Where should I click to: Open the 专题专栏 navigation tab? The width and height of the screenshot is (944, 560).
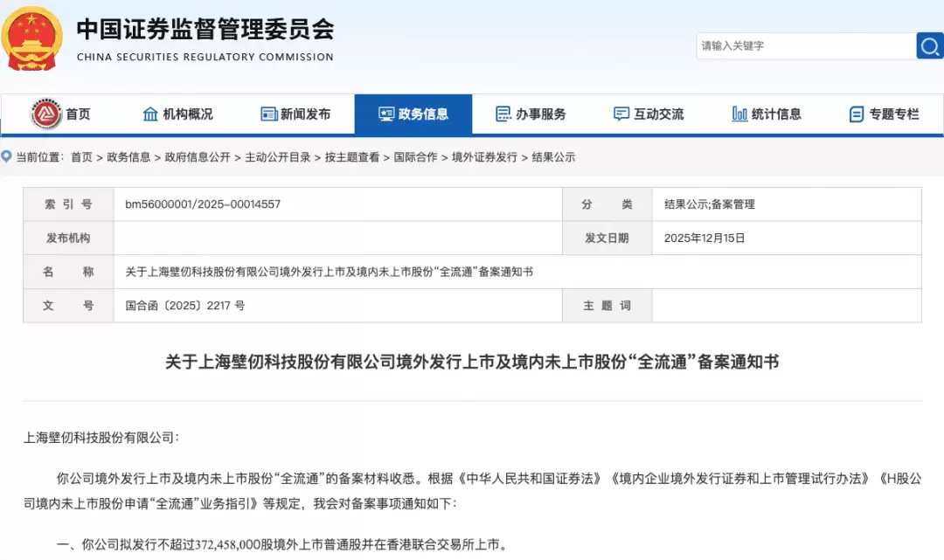(x=885, y=114)
